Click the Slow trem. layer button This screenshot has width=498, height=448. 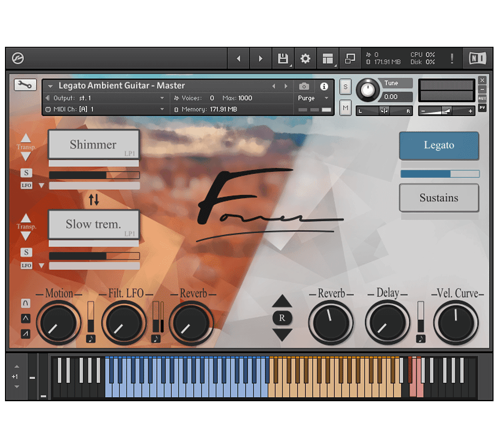(93, 224)
